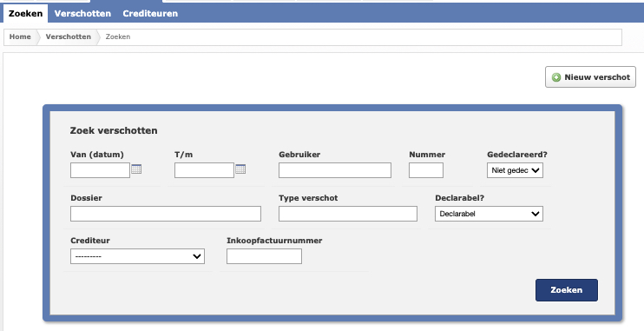Open the Van (datum) calendar picker
Screen dimensions: 644x331
[x=136, y=169]
